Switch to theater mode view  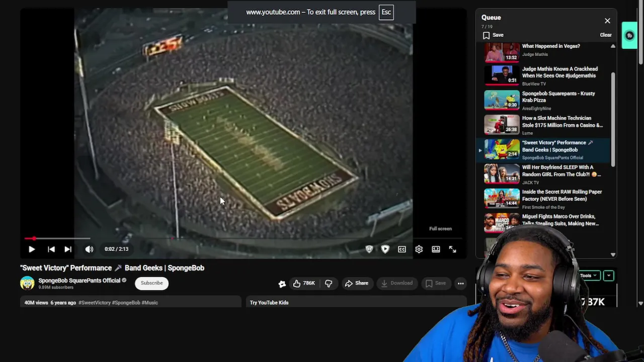click(436, 249)
